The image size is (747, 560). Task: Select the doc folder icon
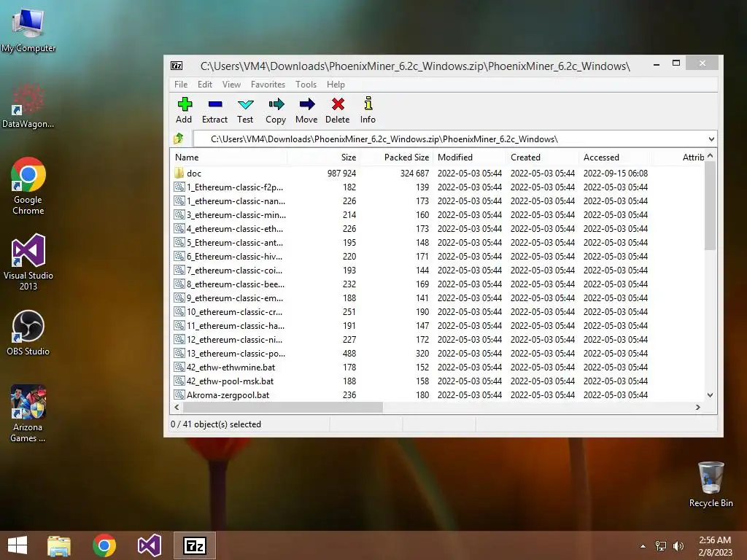click(x=179, y=173)
